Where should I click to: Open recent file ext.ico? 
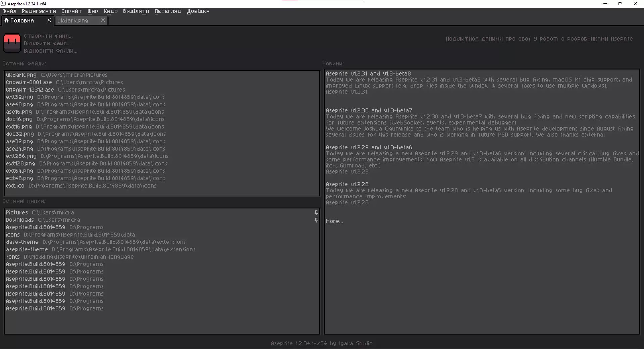[x=162, y=186]
